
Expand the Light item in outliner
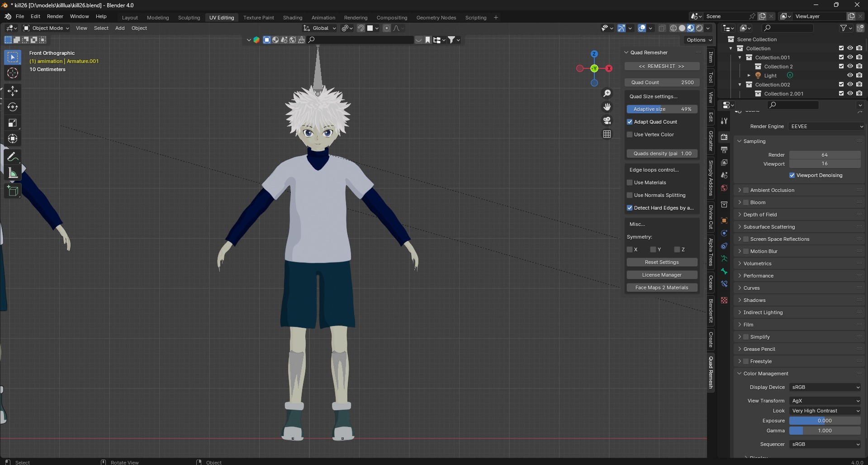[749, 76]
